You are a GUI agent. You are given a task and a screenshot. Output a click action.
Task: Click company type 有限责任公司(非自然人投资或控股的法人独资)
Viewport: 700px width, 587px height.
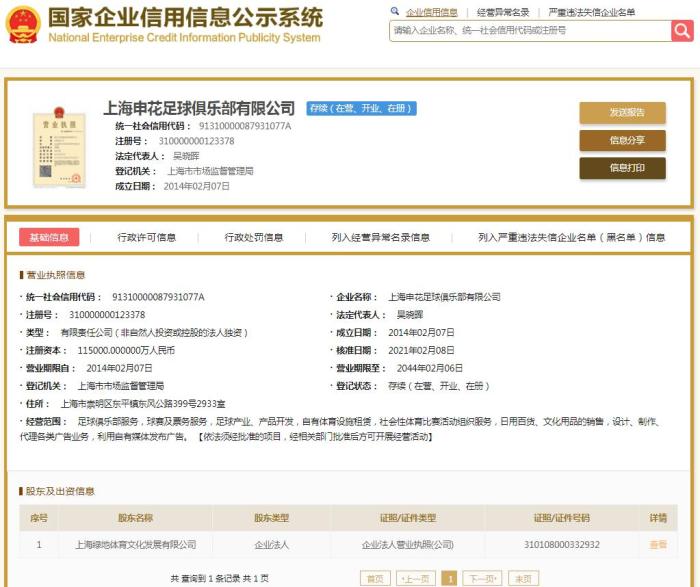[x=154, y=333]
